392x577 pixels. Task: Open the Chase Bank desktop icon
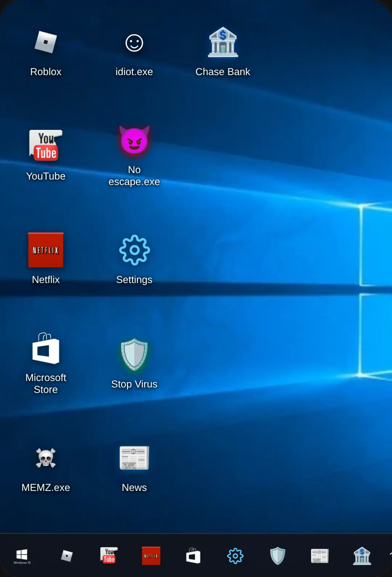coord(223,42)
